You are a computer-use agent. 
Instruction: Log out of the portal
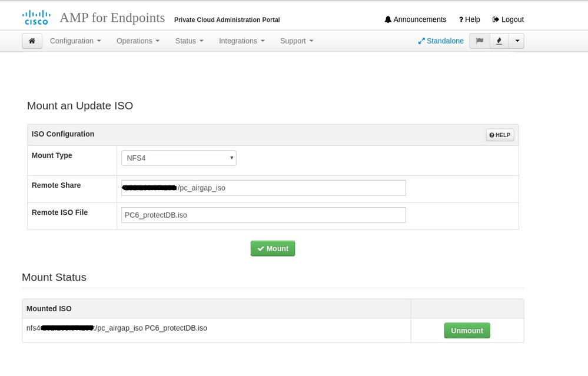pos(508,19)
